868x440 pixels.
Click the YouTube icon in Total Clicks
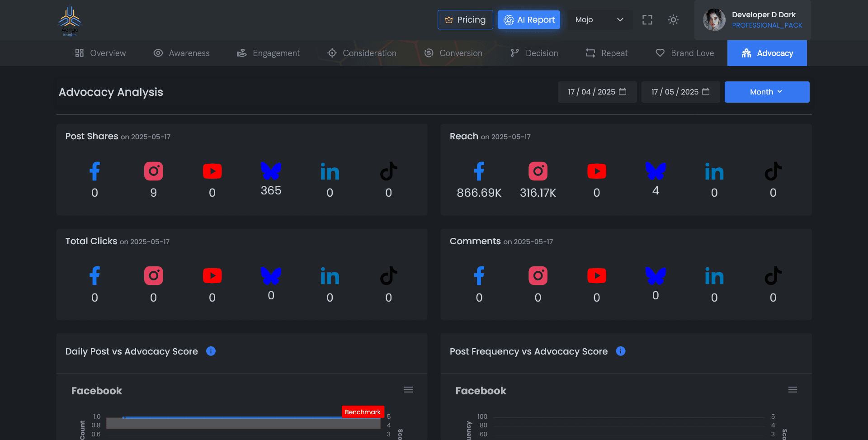(x=212, y=276)
